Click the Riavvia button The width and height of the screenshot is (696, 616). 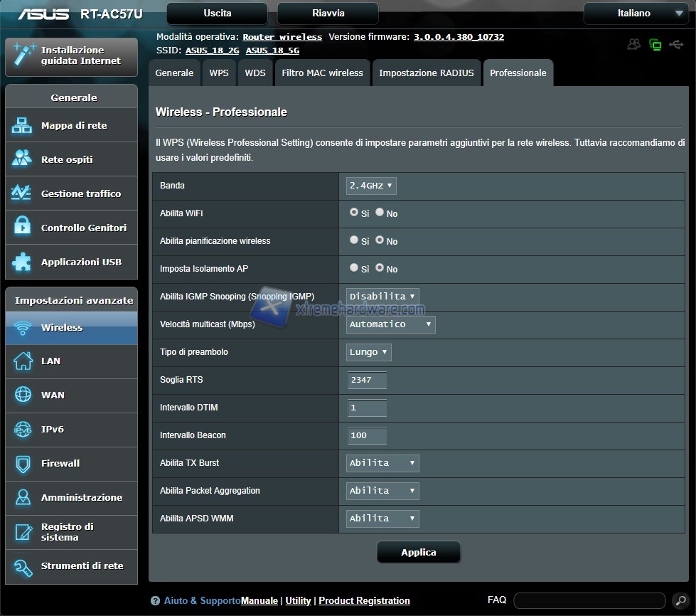click(328, 14)
